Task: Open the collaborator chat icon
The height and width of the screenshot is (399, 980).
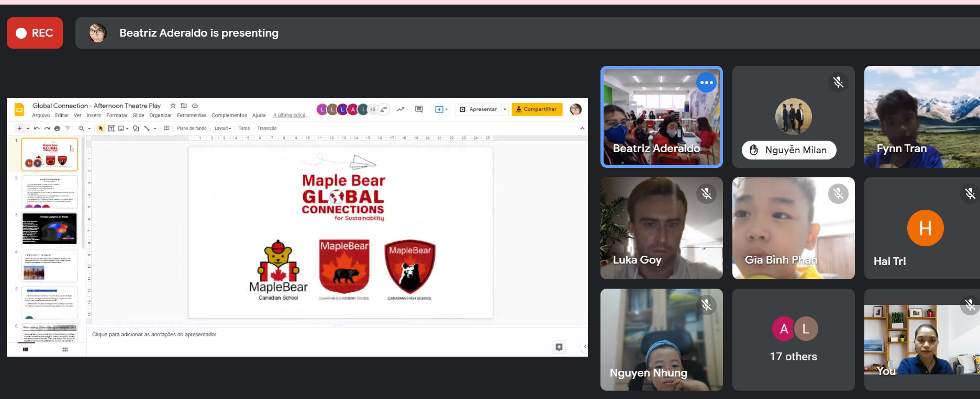Action: coord(384,109)
